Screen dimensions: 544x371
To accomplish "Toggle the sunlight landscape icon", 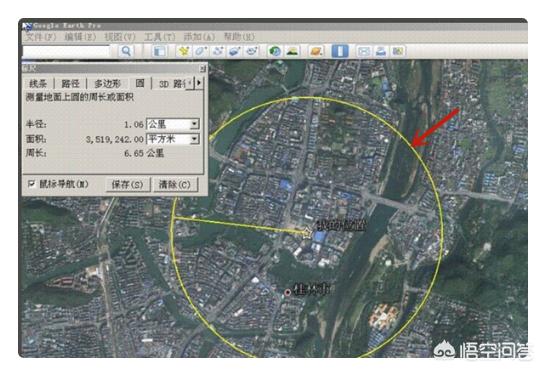I will (x=292, y=51).
